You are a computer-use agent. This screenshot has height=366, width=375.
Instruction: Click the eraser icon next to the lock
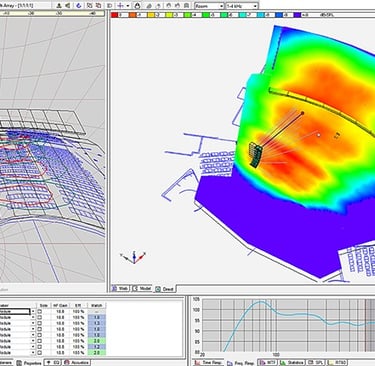149,5
